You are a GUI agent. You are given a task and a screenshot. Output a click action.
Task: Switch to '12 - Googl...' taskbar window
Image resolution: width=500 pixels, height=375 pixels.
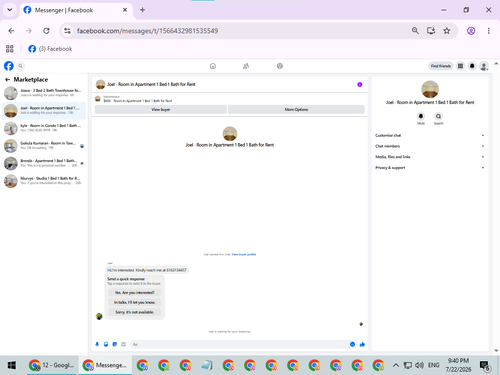pos(52,365)
